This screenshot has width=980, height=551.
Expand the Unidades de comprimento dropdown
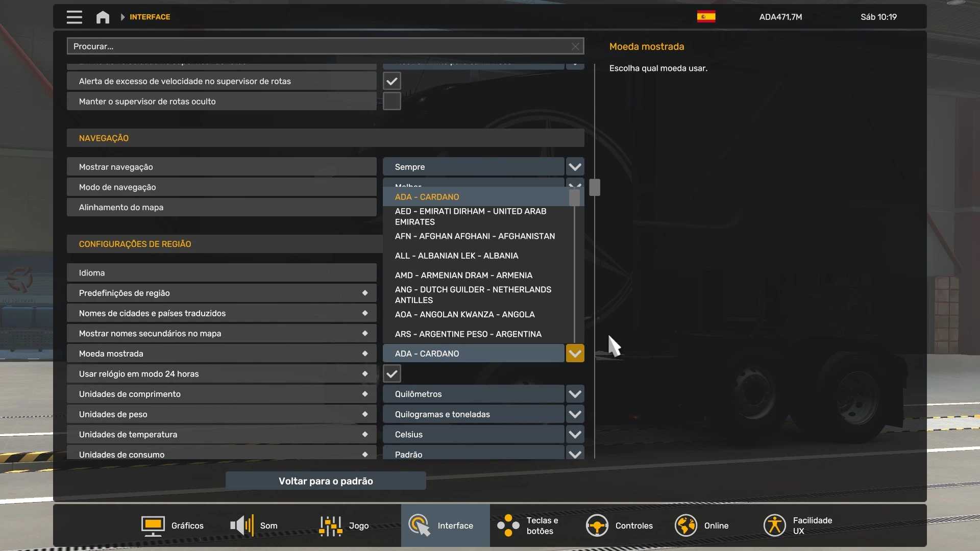point(575,394)
